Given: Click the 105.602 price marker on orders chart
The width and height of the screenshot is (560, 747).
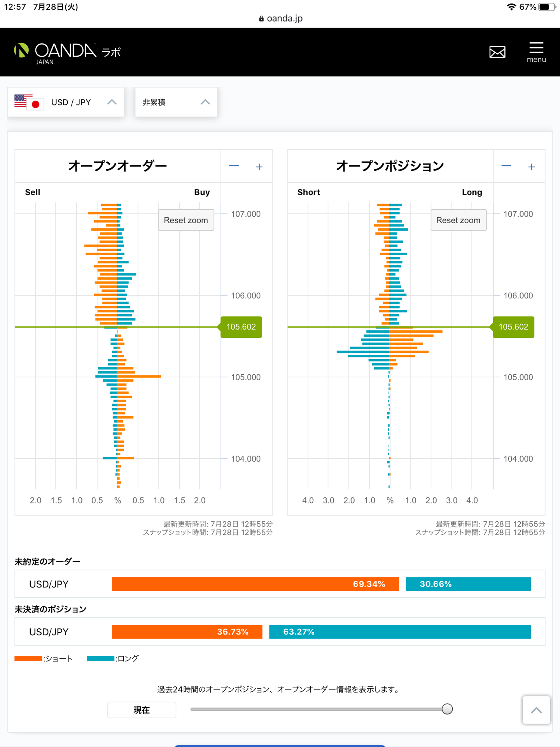Looking at the screenshot, I should (241, 327).
